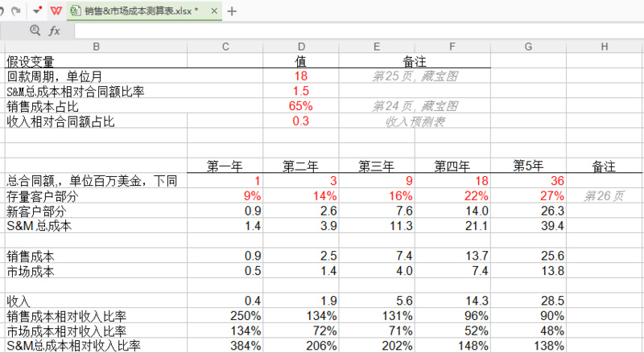Select the 收入预测表 note cell
The height and width of the screenshot is (353, 644).
click(415, 121)
